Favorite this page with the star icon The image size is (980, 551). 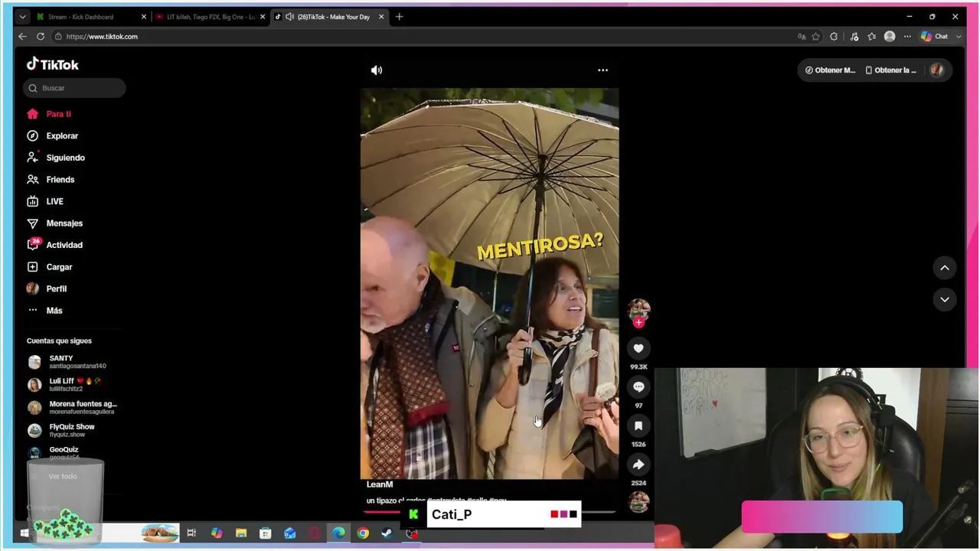816,37
